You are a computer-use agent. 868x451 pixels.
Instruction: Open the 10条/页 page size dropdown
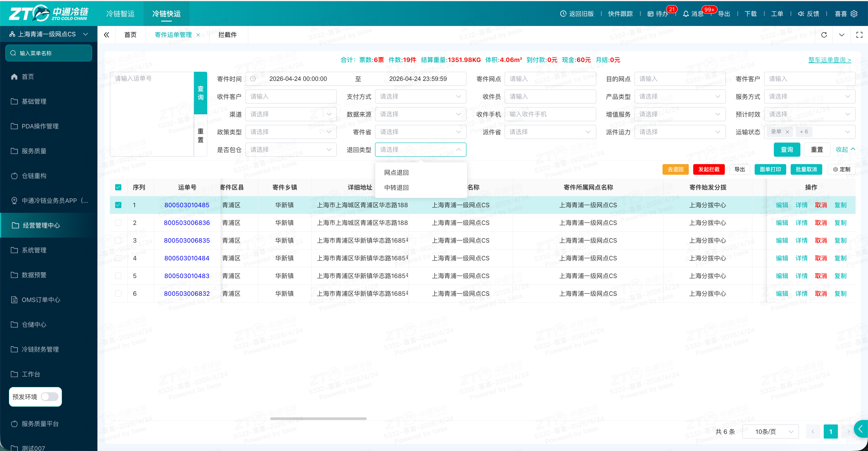click(770, 432)
